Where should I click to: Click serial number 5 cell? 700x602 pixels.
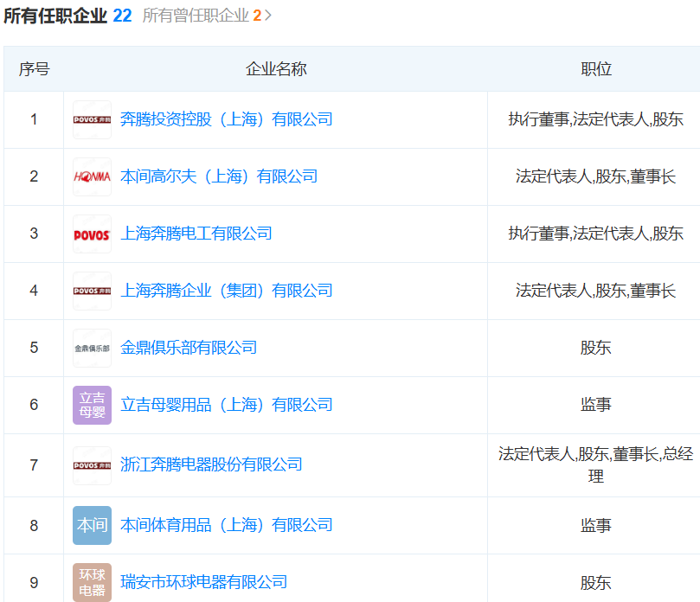34,348
